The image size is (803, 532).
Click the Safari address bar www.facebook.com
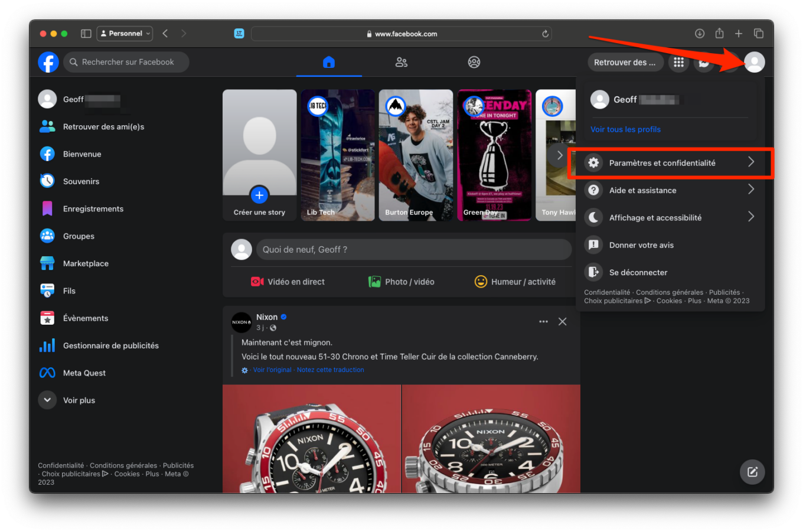point(401,34)
